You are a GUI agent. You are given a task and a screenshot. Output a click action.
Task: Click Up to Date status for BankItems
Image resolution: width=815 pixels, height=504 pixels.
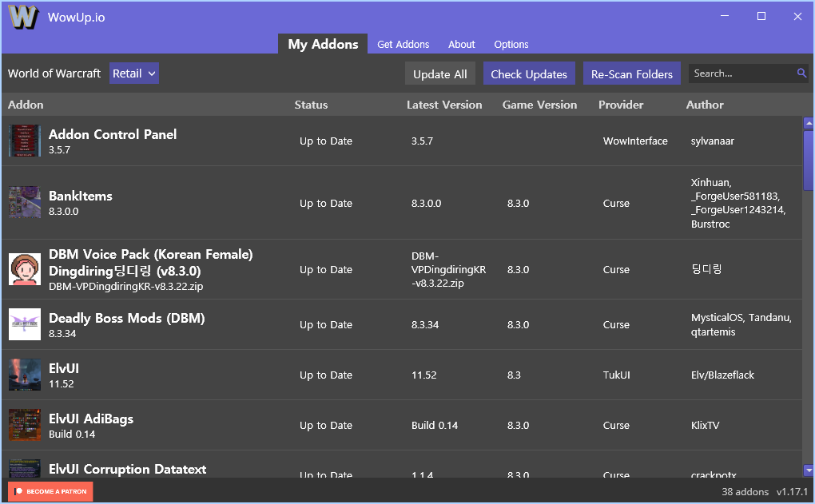pyautogui.click(x=326, y=203)
